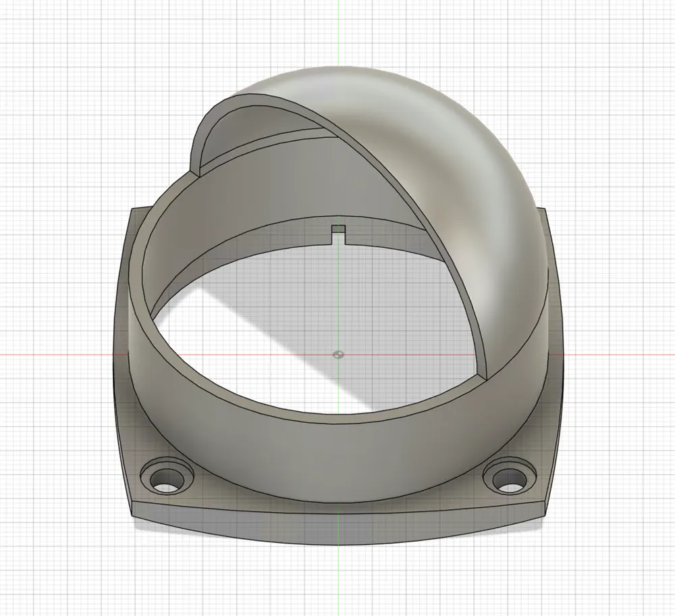The image size is (675, 616).
Task: Click the origin point at the center
Action: click(x=338, y=355)
